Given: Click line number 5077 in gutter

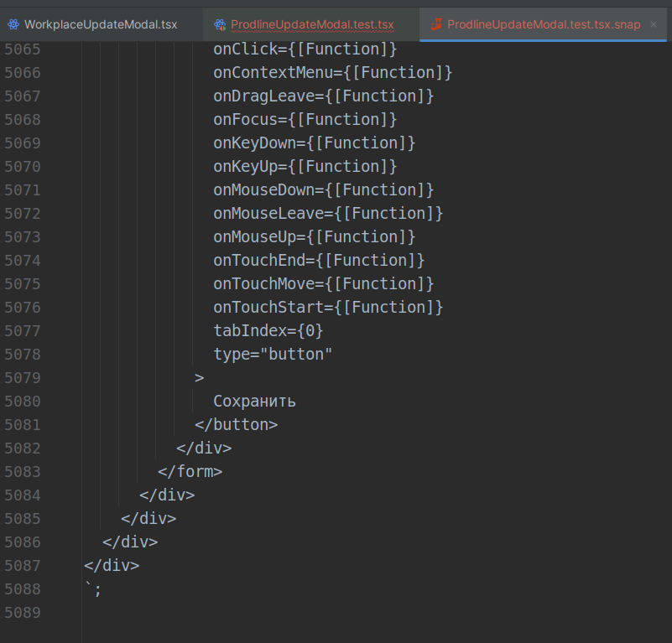Looking at the screenshot, I should (23, 330).
